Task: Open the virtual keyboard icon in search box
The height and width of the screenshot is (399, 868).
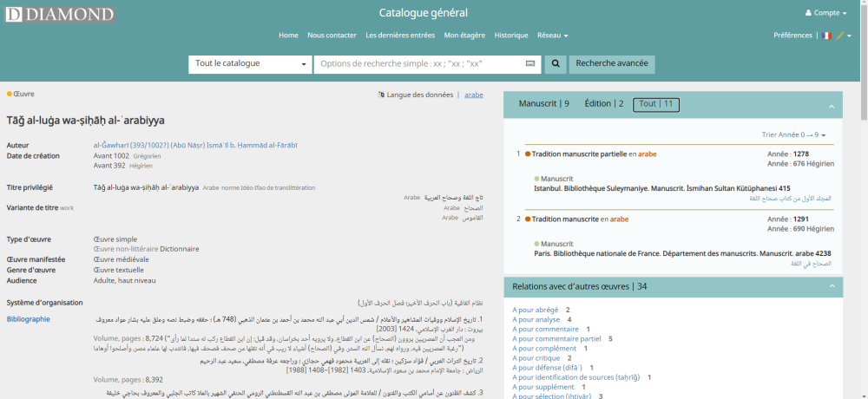Action: tap(530, 64)
